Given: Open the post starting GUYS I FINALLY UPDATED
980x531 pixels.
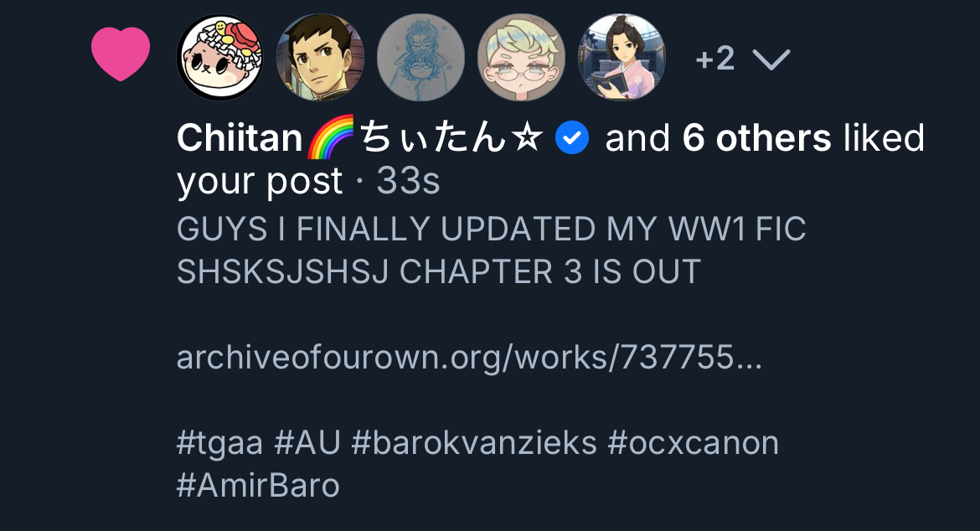Looking at the screenshot, I should [491, 250].
